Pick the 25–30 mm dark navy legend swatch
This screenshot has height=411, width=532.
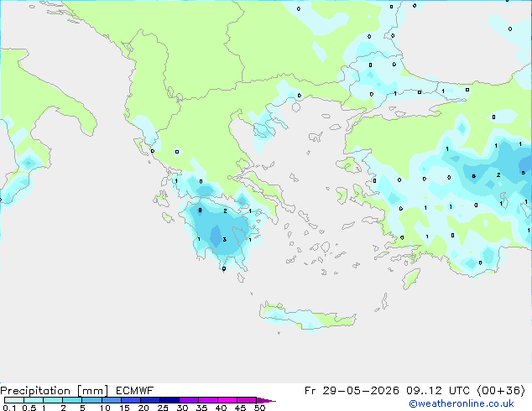170,400
